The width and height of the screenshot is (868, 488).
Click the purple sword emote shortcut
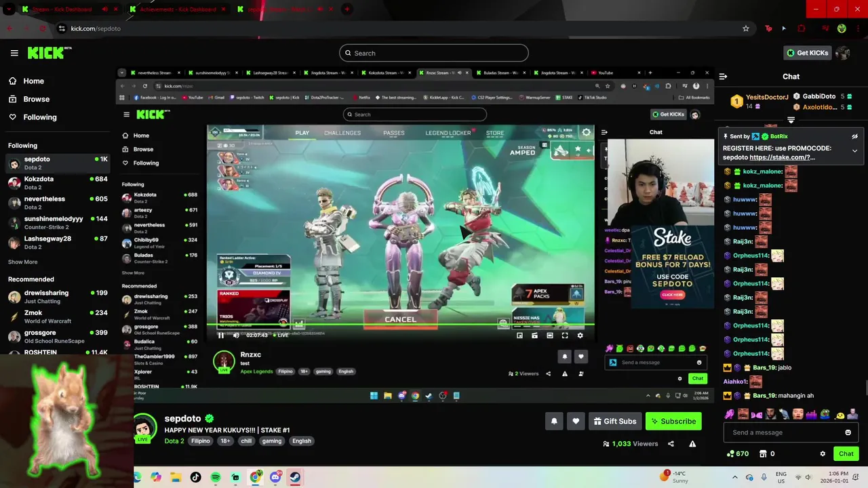pos(730,414)
